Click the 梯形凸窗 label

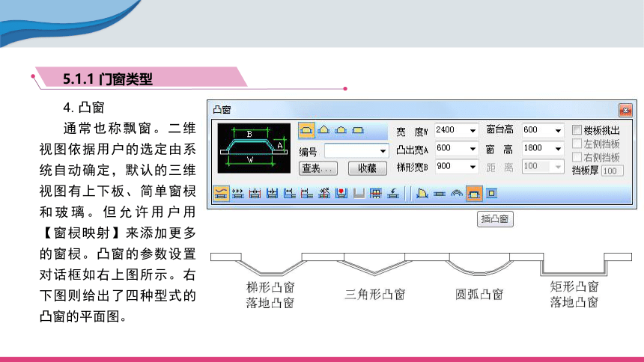click(270, 287)
